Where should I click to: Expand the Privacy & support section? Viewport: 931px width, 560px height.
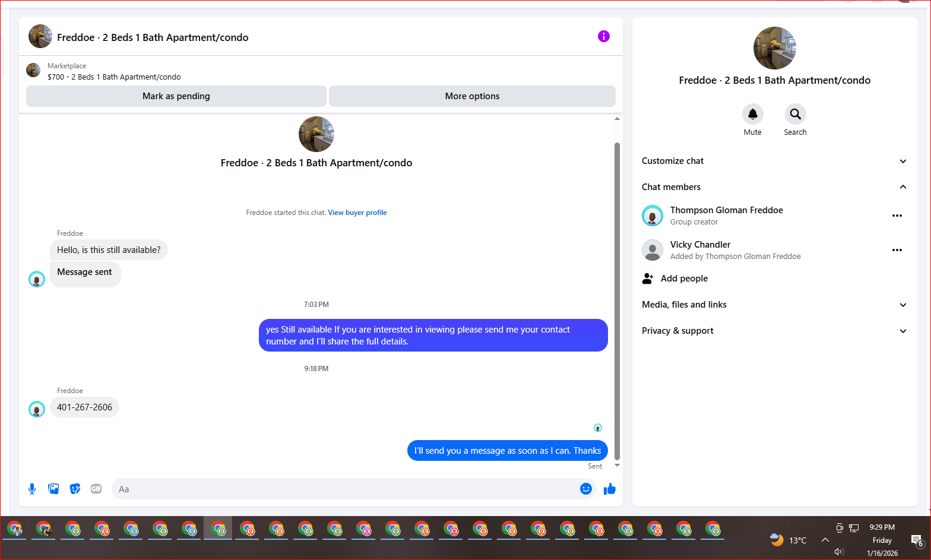[775, 331]
